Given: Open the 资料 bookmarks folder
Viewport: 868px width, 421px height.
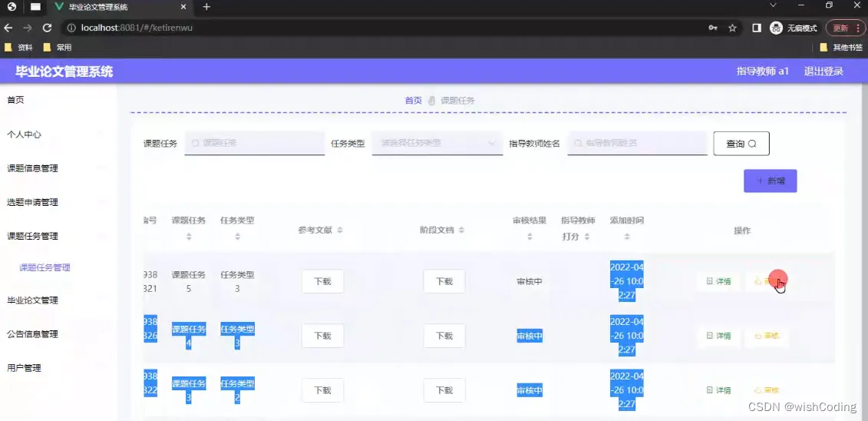Looking at the screenshot, I should click(19, 48).
